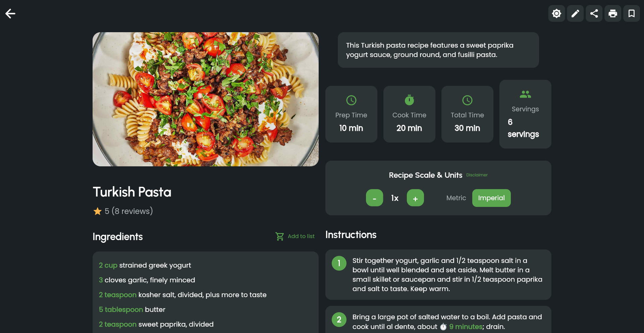Switch units to Metric
644x333 pixels.
456,198
